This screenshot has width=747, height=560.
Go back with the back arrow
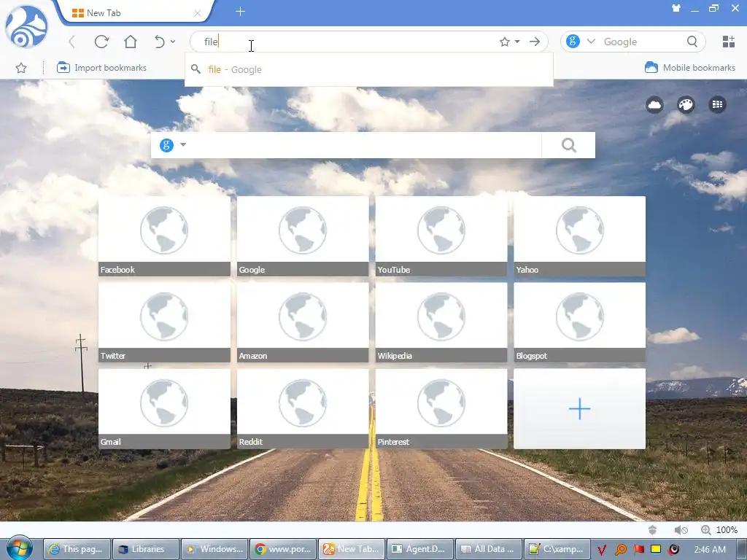(x=72, y=42)
